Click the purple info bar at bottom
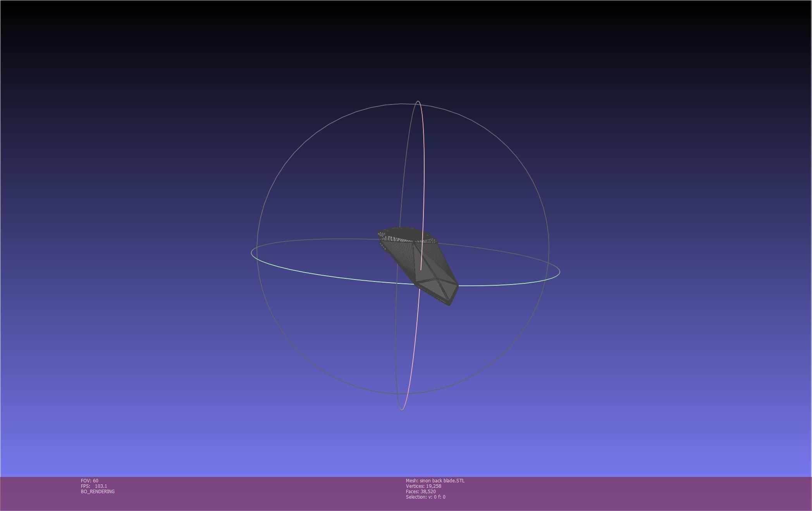 pyautogui.click(x=620, y=494)
